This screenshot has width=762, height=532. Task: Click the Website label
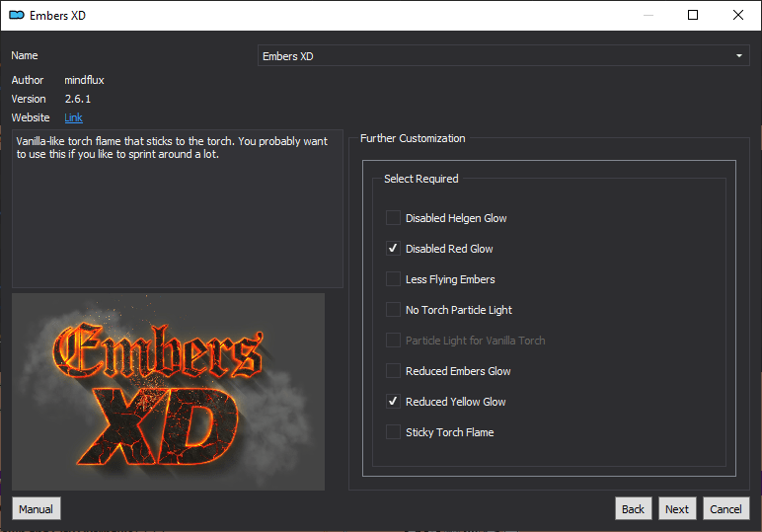tap(31, 117)
